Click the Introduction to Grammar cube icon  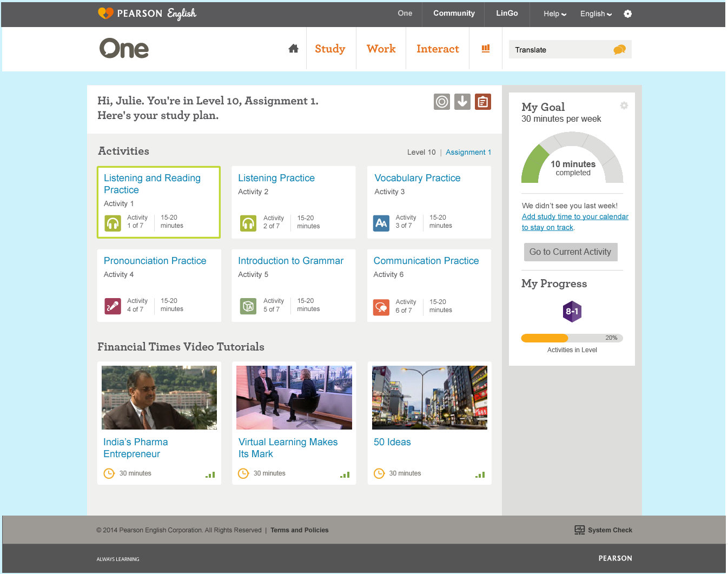(248, 306)
